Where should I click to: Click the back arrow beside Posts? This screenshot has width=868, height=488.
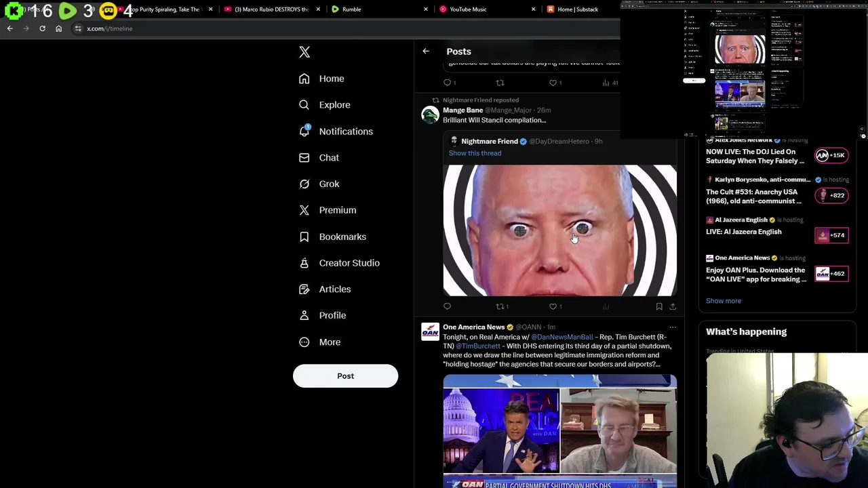pyautogui.click(x=426, y=52)
